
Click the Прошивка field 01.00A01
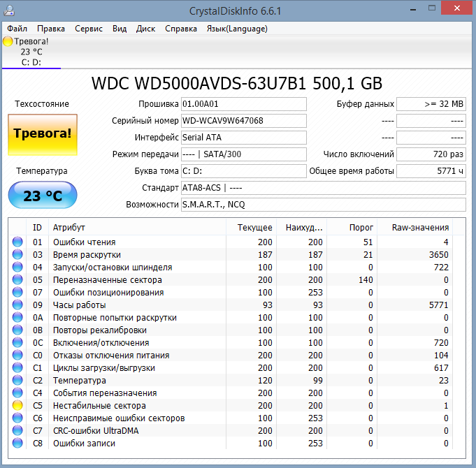tap(244, 104)
